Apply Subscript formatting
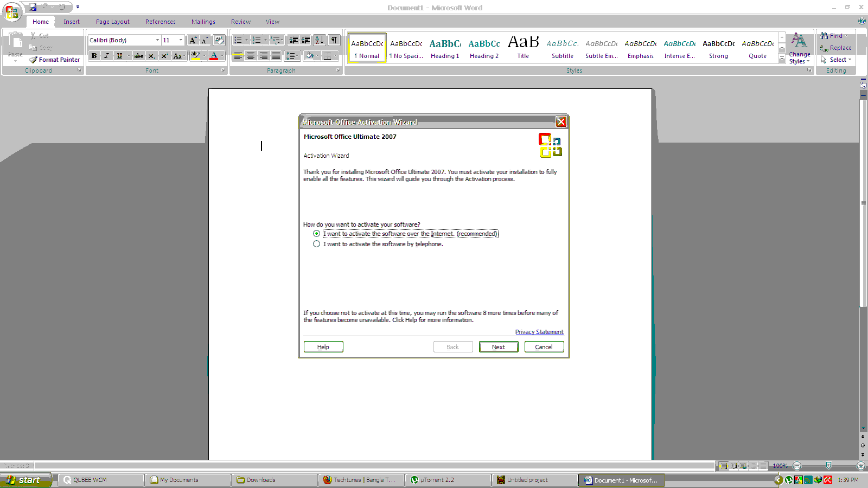Image resolution: width=868 pixels, height=488 pixels. pos(152,56)
